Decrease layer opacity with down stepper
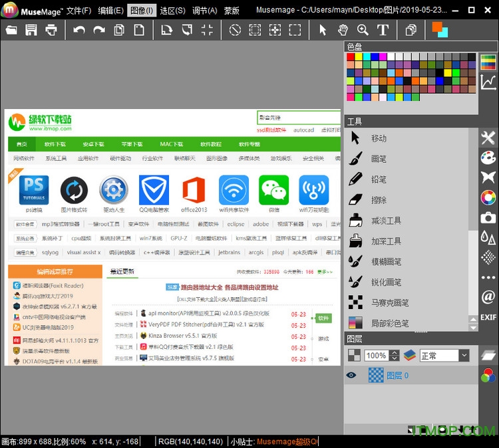The width and height of the screenshot is (499, 448). tap(395, 359)
